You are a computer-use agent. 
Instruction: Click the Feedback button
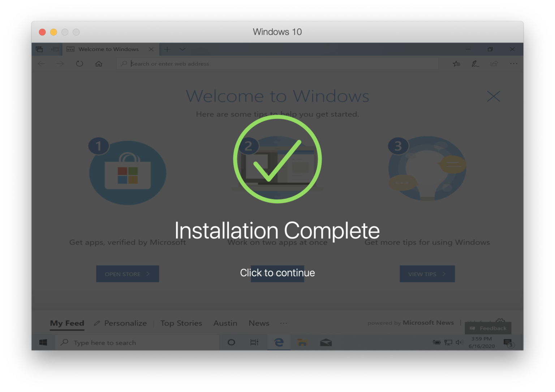pyautogui.click(x=488, y=328)
